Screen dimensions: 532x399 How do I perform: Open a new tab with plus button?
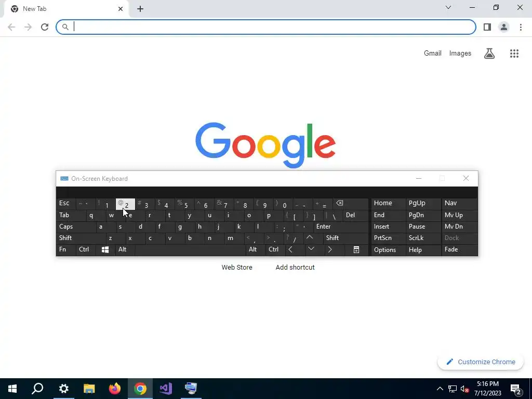(140, 9)
